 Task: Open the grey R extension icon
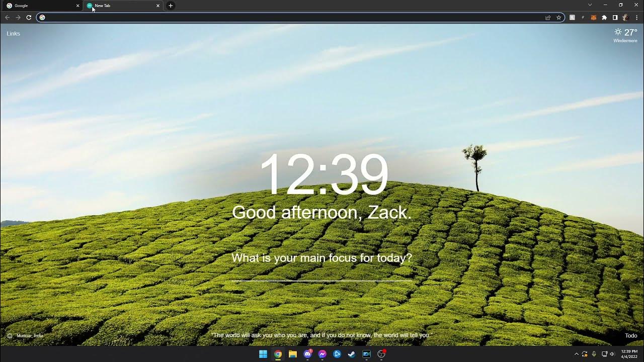(572, 17)
